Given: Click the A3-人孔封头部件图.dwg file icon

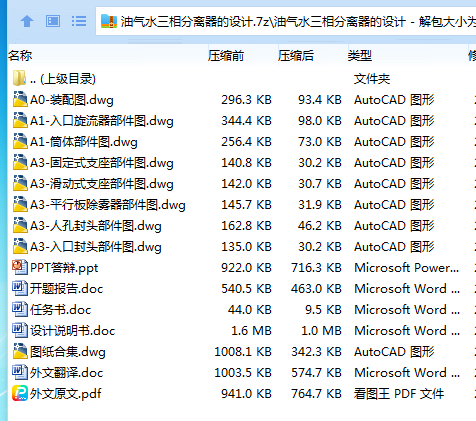Looking at the screenshot, I should 20,225.
